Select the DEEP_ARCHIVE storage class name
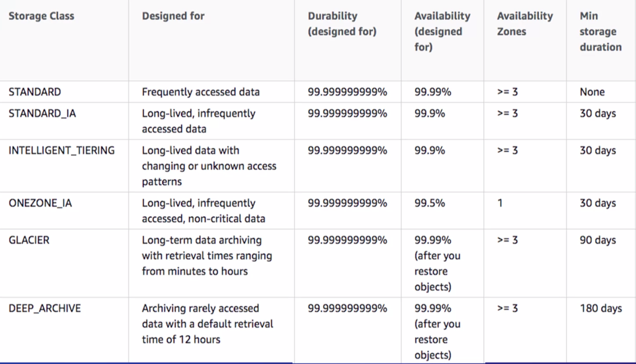 [x=45, y=308]
